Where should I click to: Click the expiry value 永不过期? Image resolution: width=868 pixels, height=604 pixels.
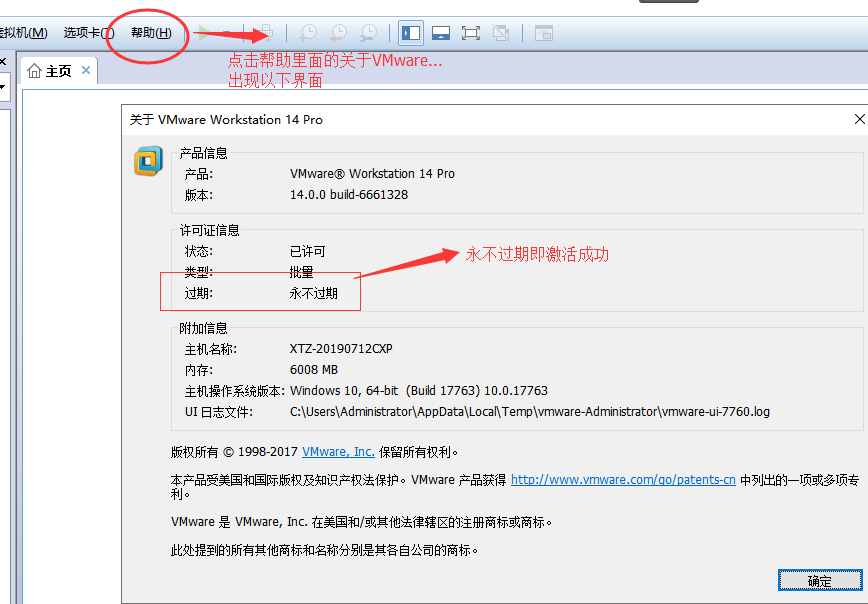(x=313, y=293)
